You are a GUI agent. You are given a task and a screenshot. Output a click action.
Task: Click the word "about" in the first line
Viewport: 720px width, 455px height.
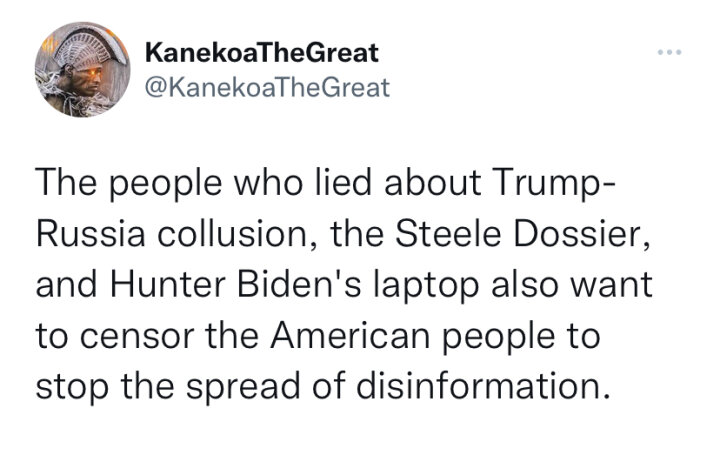click(x=433, y=182)
